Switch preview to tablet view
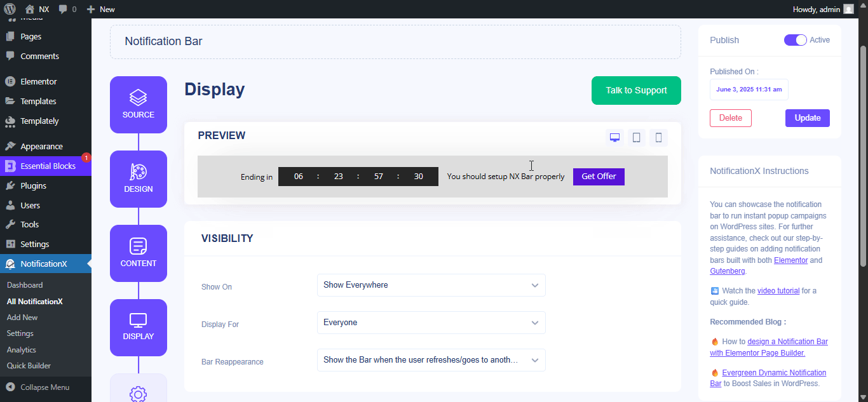The height and width of the screenshot is (402, 868). (x=637, y=138)
